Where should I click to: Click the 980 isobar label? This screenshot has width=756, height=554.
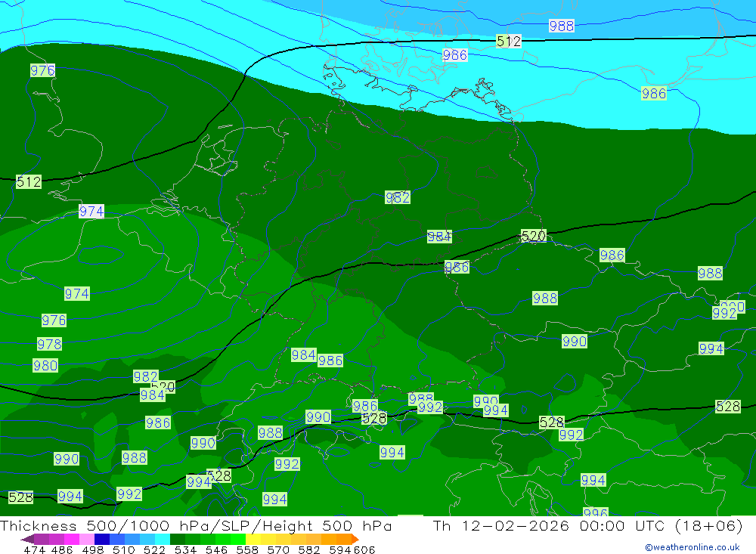[x=45, y=365]
